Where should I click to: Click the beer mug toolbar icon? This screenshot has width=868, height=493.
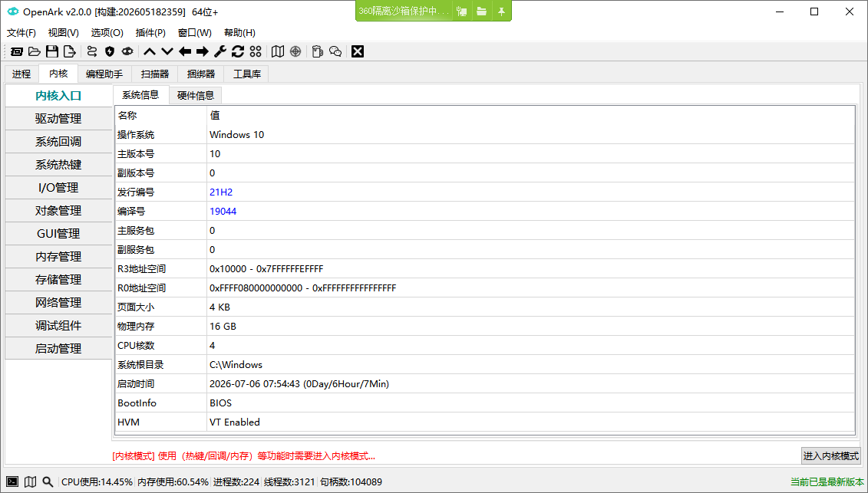[x=317, y=51]
